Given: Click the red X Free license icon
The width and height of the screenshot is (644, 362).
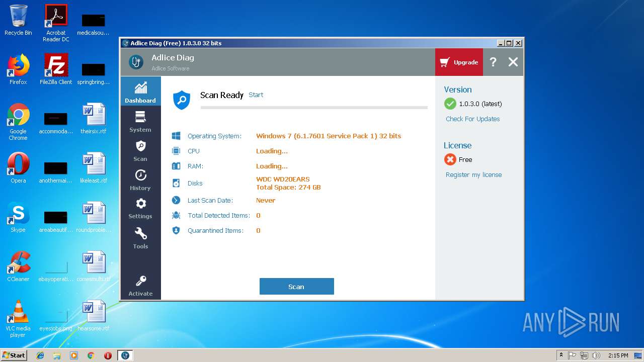Looking at the screenshot, I should pos(450,159).
